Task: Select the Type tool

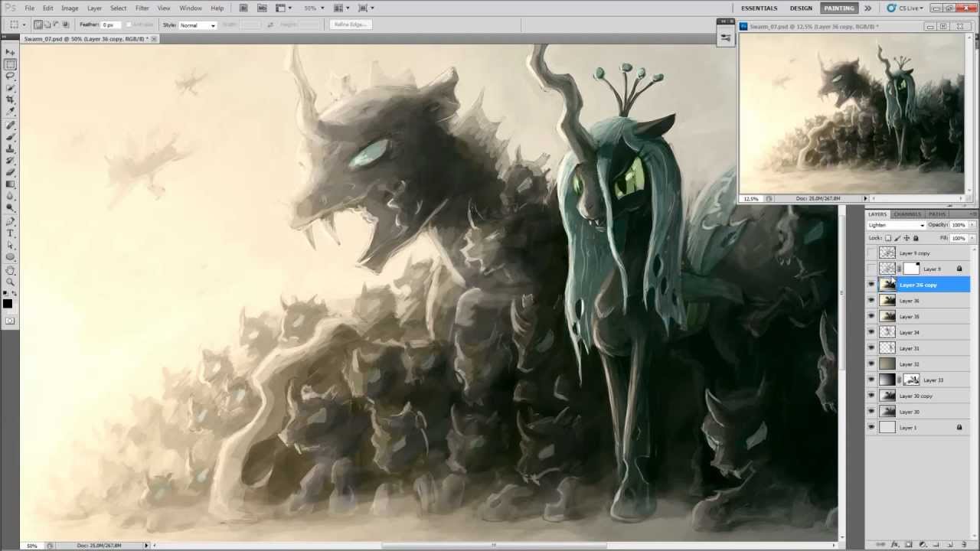Action: (x=10, y=233)
